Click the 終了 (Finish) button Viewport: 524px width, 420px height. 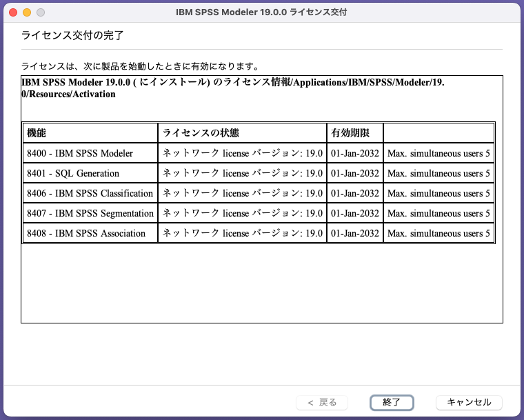click(x=392, y=402)
